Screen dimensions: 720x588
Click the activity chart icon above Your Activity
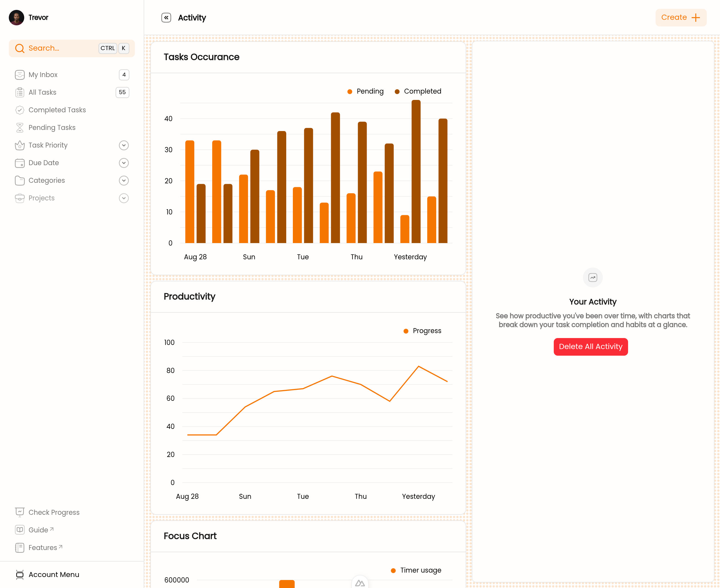pyautogui.click(x=593, y=278)
